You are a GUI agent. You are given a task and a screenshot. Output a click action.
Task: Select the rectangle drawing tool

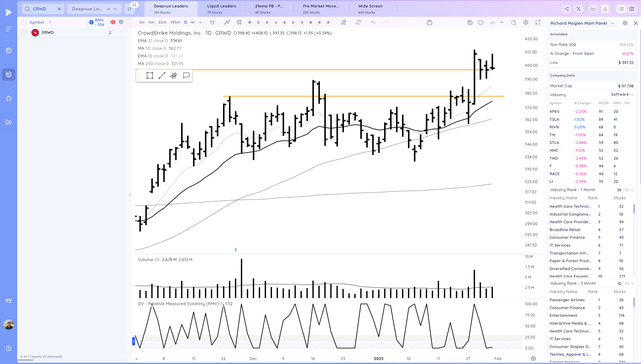(x=150, y=76)
